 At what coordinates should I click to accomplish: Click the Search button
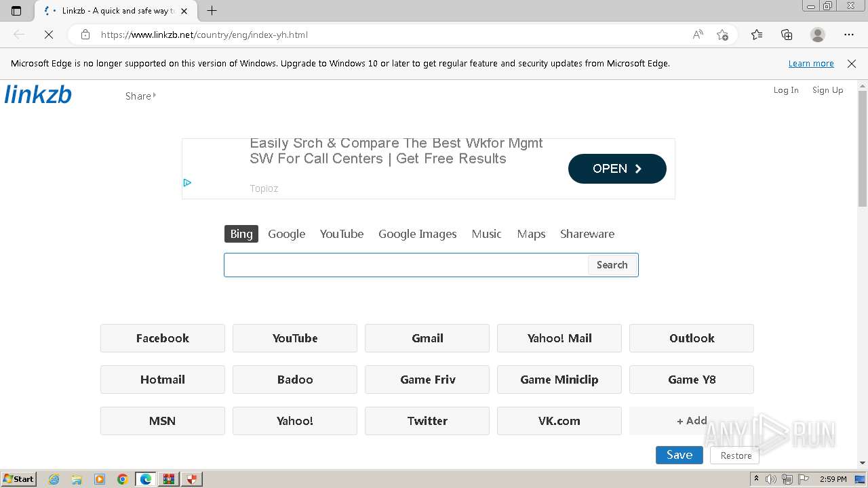point(612,265)
